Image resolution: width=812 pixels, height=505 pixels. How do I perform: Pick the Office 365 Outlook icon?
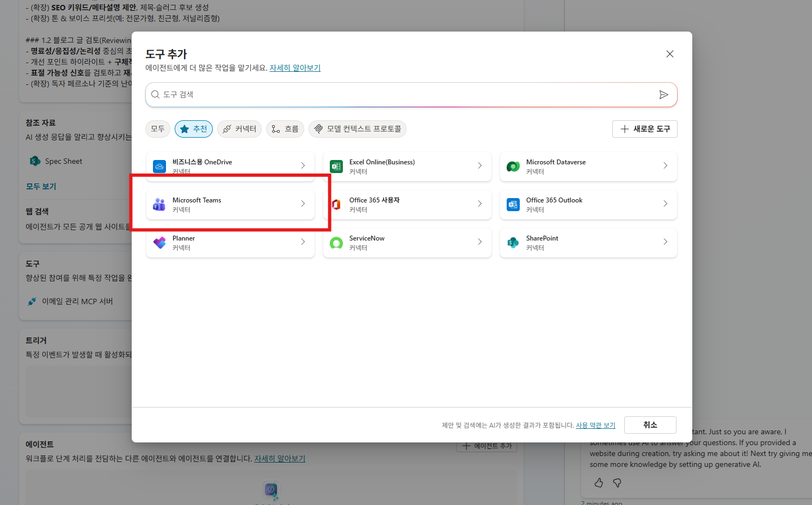pyautogui.click(x=513, y=204)
